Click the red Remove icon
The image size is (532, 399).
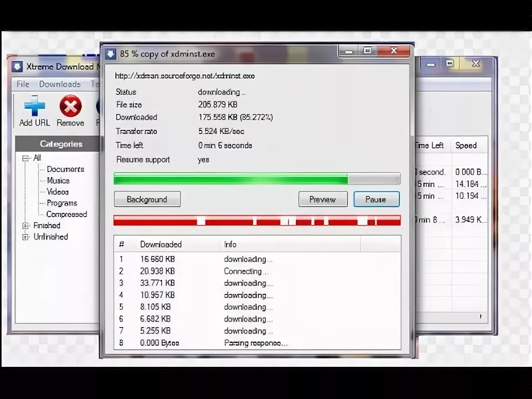[x=70, y=106]
